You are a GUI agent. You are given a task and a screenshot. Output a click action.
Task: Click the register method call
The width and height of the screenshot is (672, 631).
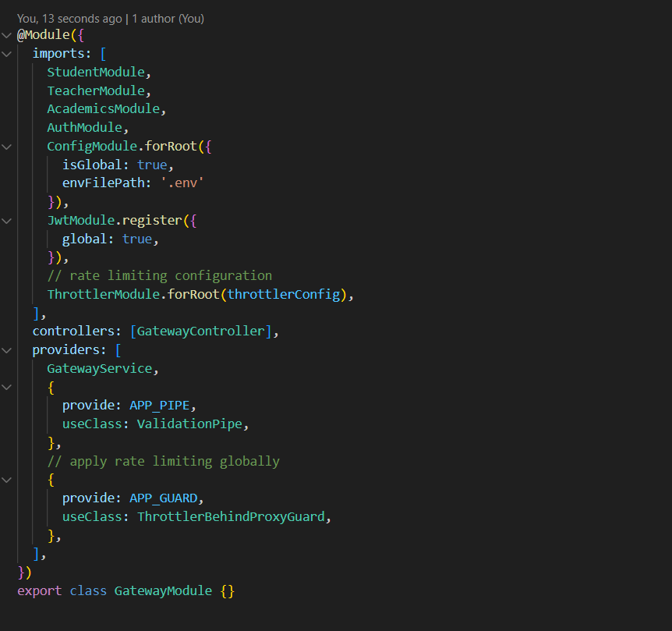point(152,221)
